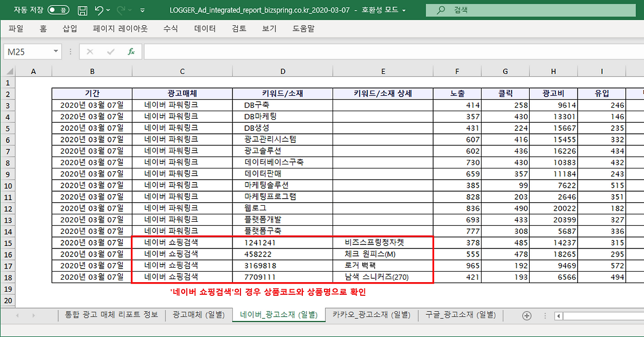Click the horizontal scrollbar track
This screenshot has height=337, width=644.
coord(603,316)
